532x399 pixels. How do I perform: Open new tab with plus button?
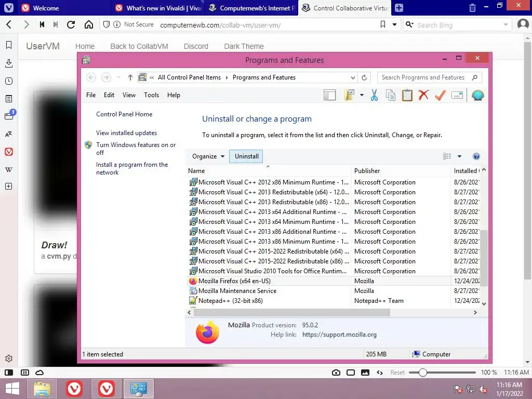click(x=399, y=8)
